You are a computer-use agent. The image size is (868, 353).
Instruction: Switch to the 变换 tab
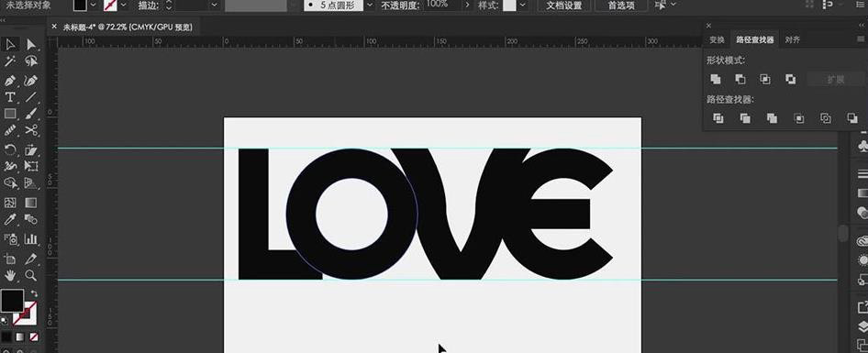pos(717,39)
